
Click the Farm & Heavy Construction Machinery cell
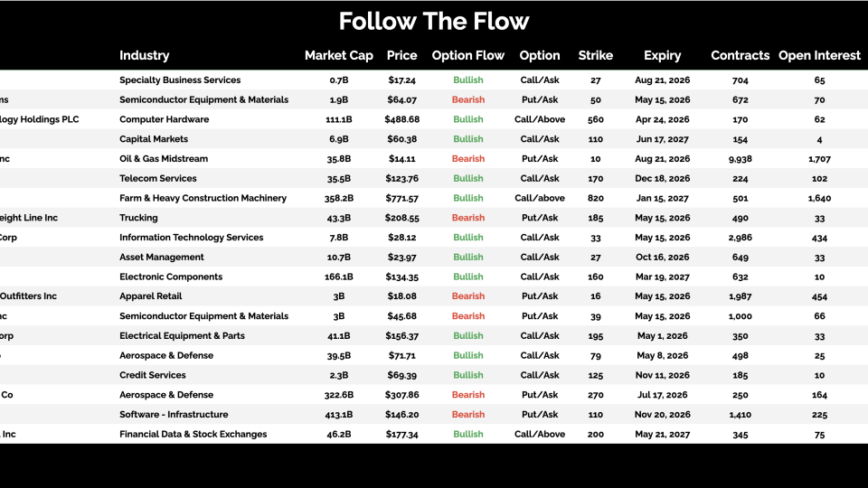point(203,198)
